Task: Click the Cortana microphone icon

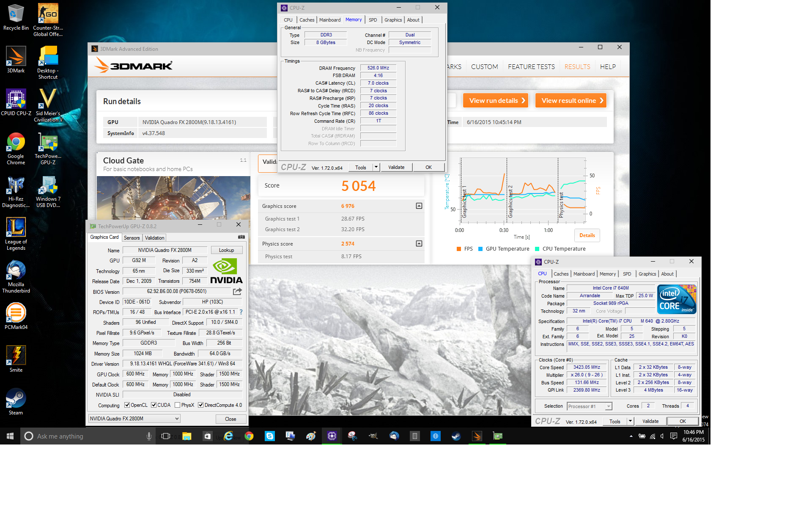Action: [x=149, y=436]
